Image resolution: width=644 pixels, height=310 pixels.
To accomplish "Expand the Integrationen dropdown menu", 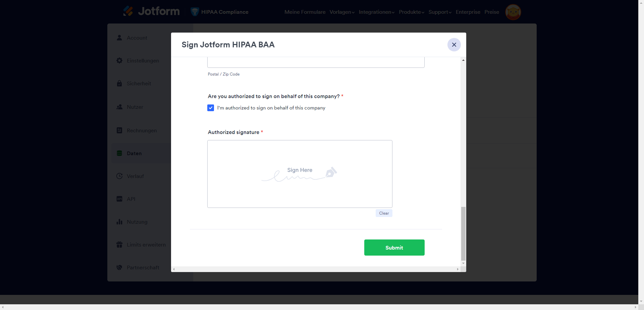I will [x=376, y=12].
